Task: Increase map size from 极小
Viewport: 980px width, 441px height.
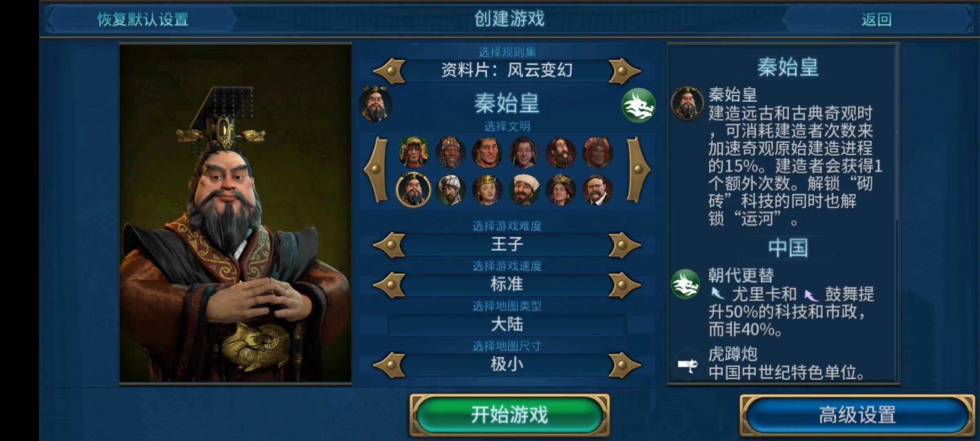Action: [624, 365]
